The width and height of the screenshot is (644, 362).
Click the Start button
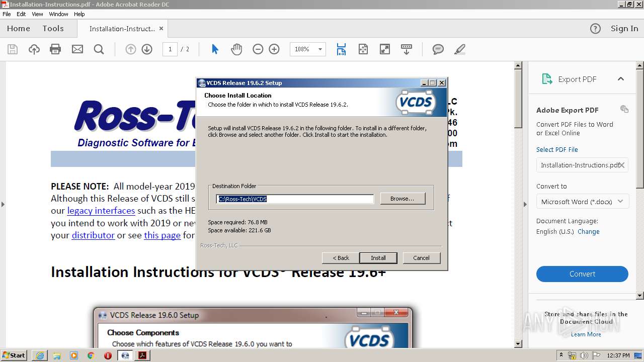[x=14, y=355]
